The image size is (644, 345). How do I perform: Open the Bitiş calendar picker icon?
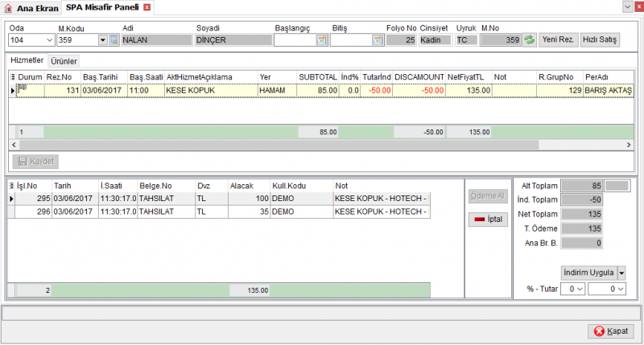click(x=378, y=40)
